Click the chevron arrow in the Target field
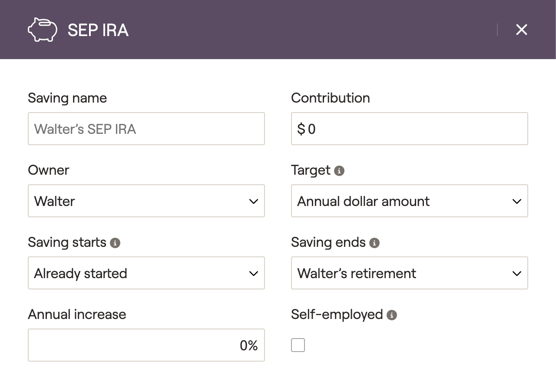Image resolution: width=556 pixels, height=392 pixels. [x=517, y=201]
